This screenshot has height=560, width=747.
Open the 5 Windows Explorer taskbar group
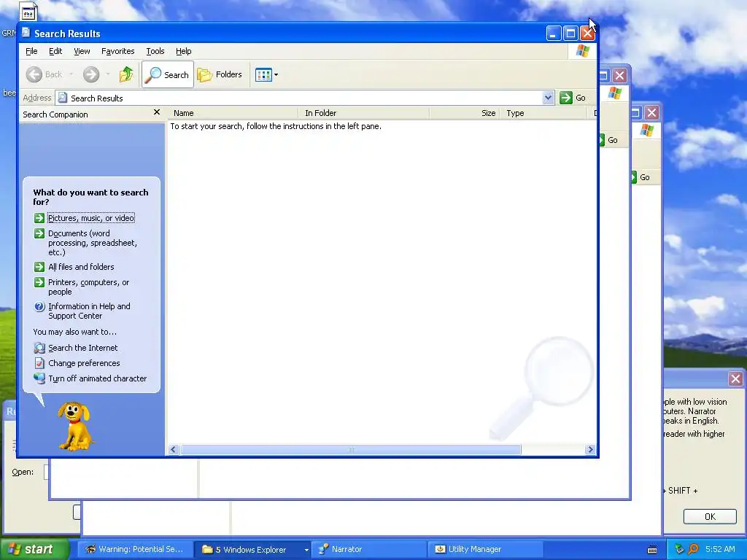pyautogui.click(x=252, y=549)
